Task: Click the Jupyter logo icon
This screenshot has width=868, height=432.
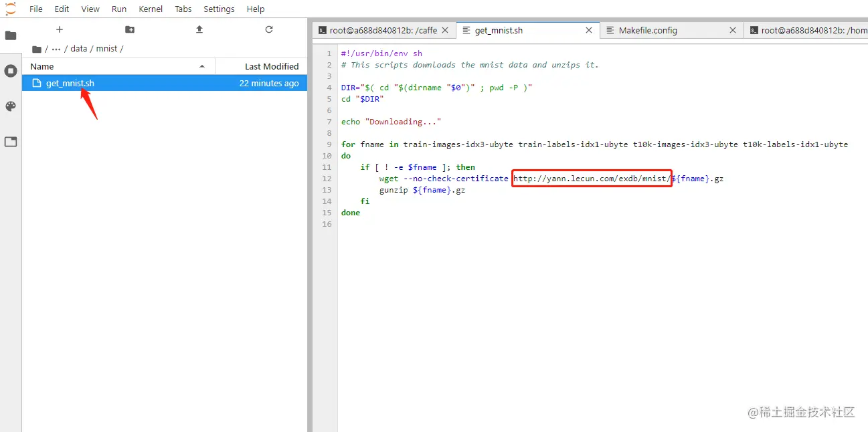Action: coord(11,9)
